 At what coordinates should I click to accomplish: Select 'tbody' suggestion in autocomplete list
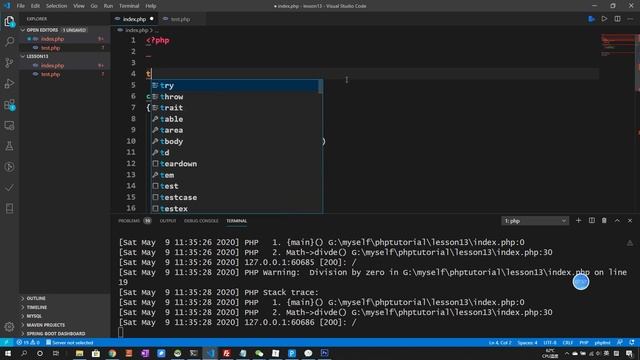[x=235, y=141]
